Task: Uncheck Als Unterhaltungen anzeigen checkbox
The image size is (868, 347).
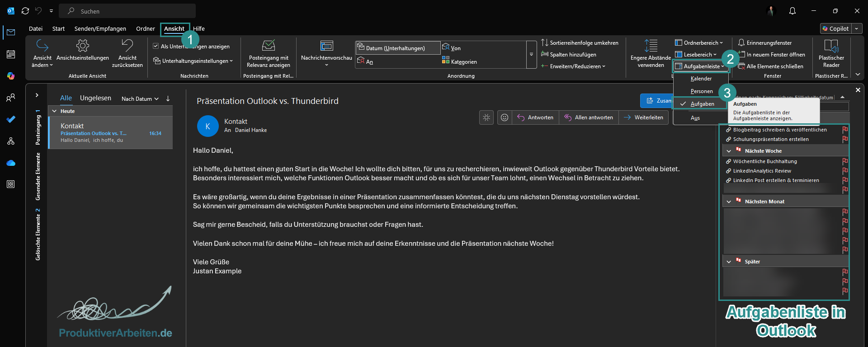Action: click(156, 46)
